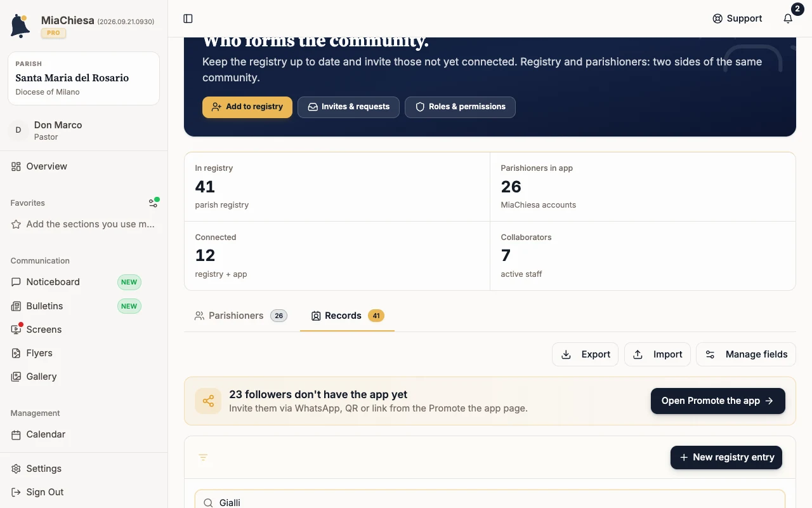
Task: Click the Invites inbox icon
Action: pyautogui.click(x=313, y=107)
